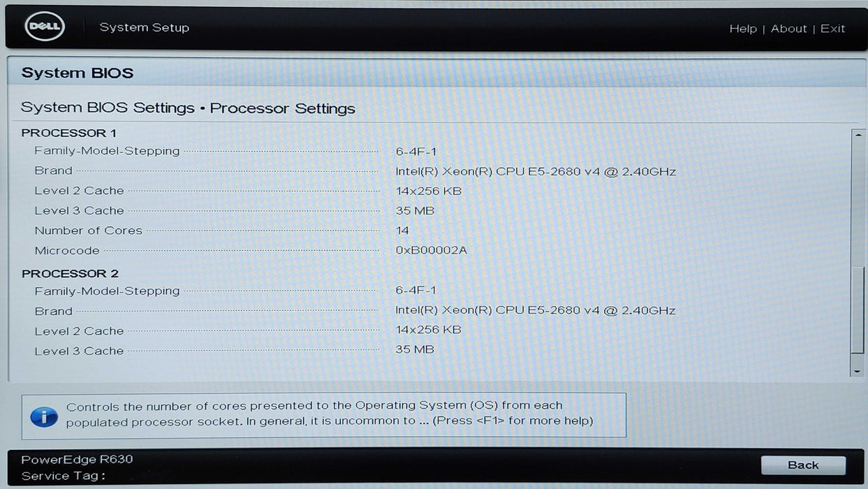Image resolution: width=868 pixels, height=489 pixels.
Task: Click the scrollbar up arrow
Action: 858,135
